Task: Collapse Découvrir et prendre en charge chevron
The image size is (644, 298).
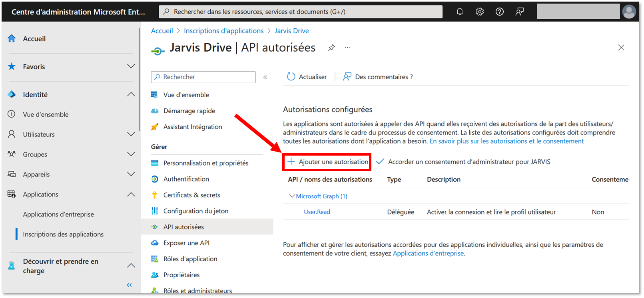Action: tap(131, 266)
